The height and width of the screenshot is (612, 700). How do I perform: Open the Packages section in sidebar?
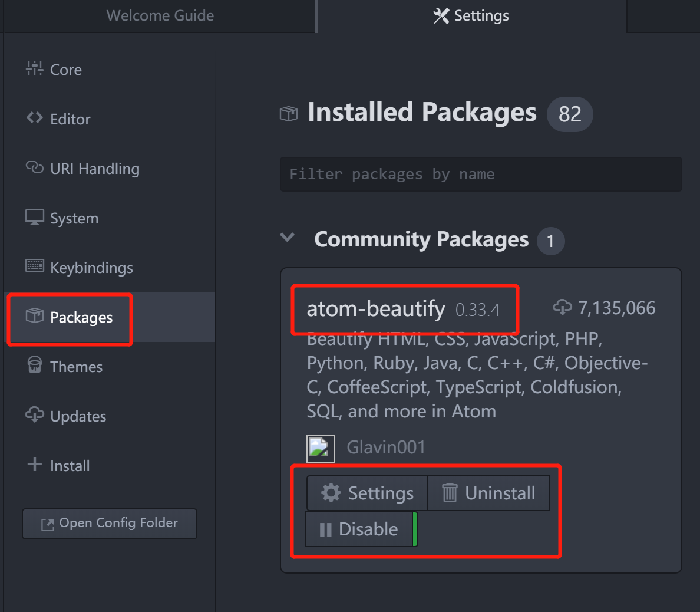coord(81,317)
